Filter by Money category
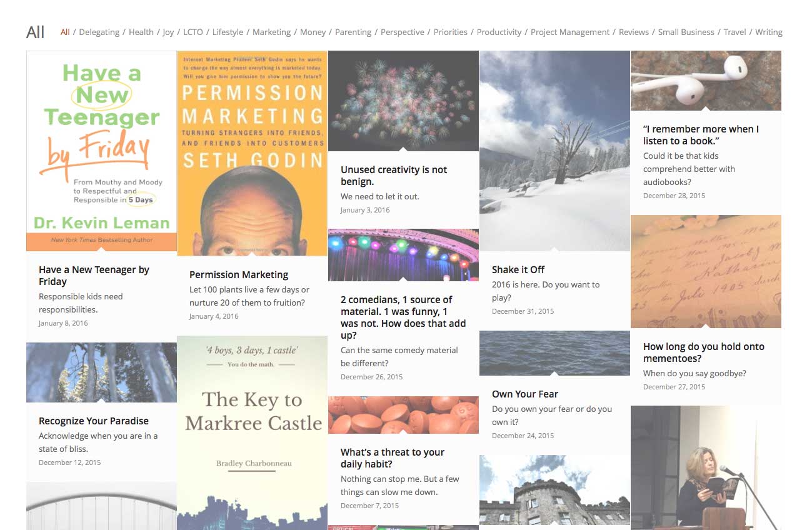 point(313,32)
